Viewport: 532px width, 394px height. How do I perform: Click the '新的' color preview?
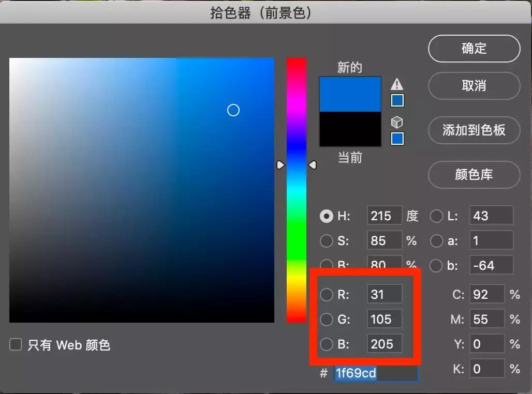tap(350, 93)
